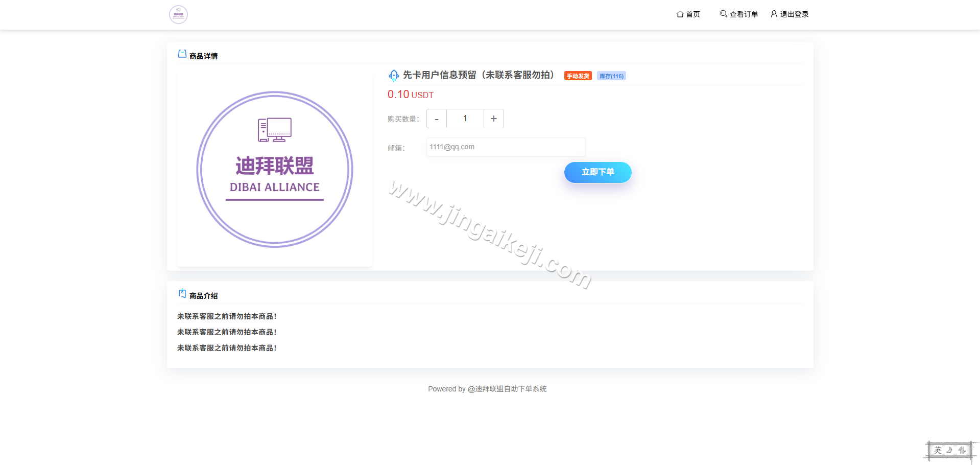Viewport: 980px width, 465px height.
Task: Click the 邮箱 email input field
Action: [x=506, y=147]
